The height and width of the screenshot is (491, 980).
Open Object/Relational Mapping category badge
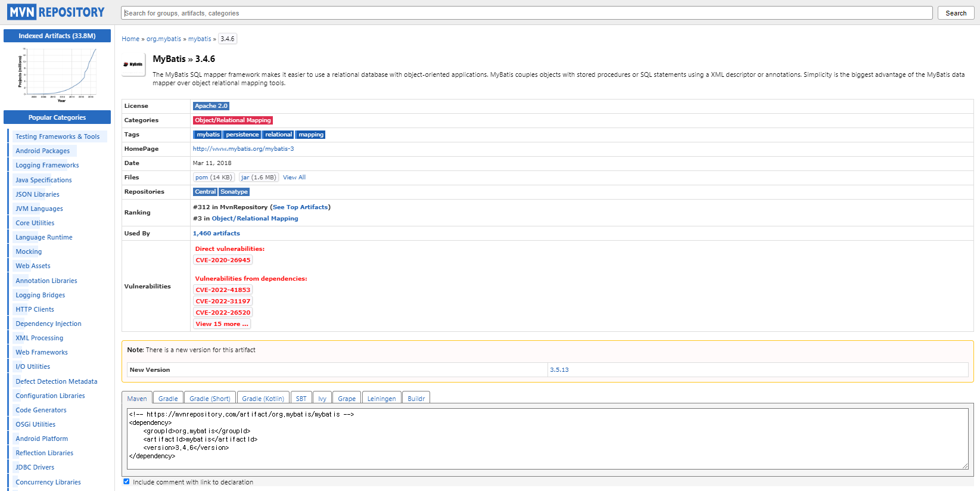point(233,120)
